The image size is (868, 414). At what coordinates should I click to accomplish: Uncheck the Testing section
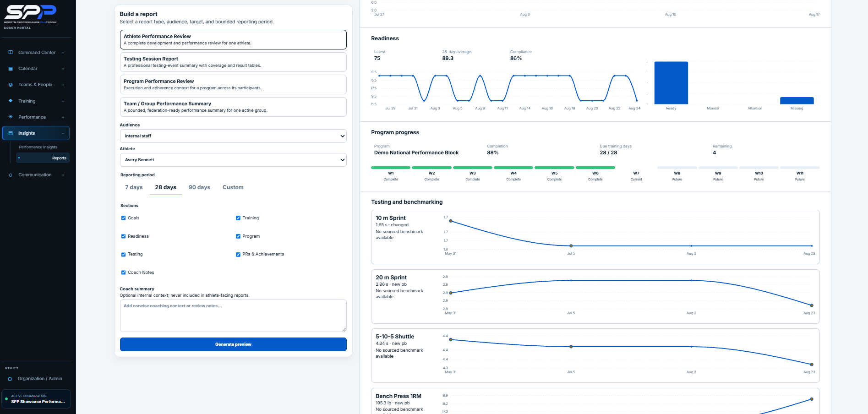[x=123, y=255]
